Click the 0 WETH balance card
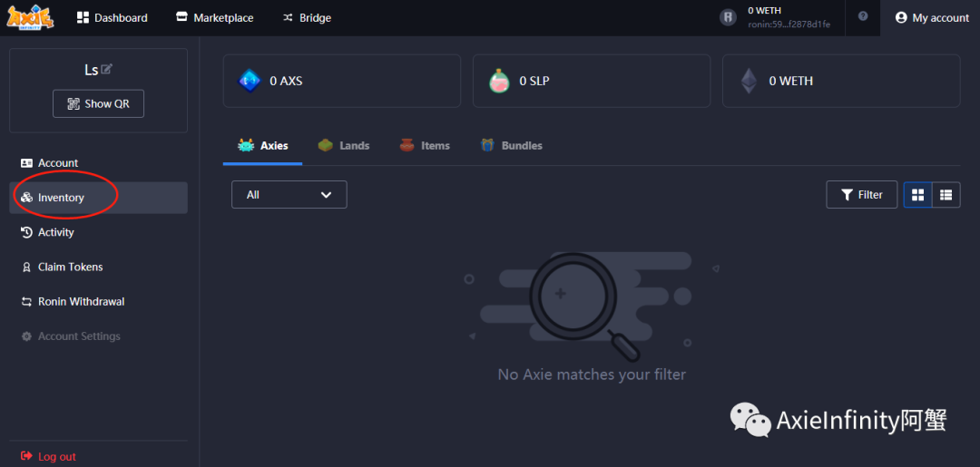The height and width of the screenshot is (467, 980). point(841,82)
